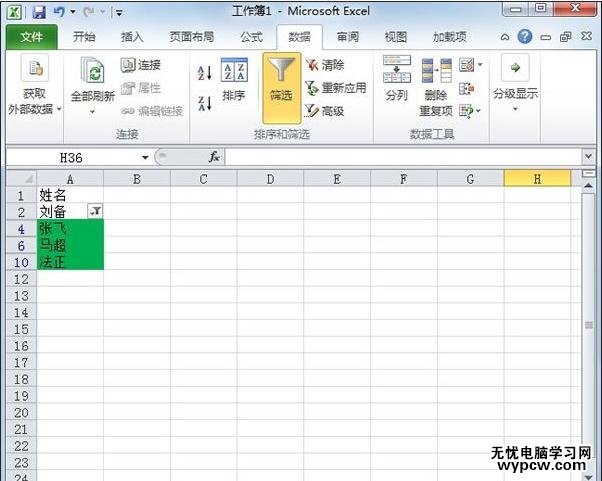Expand the 全部刷新 dropdown arrow
602x481 pixels.
[x=92, y=112]
